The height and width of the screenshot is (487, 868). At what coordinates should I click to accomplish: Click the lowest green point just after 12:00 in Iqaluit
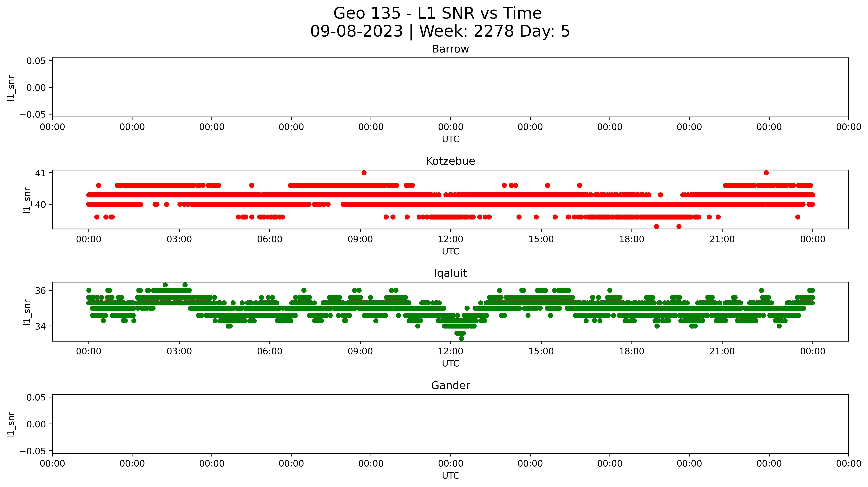[461, 338]
